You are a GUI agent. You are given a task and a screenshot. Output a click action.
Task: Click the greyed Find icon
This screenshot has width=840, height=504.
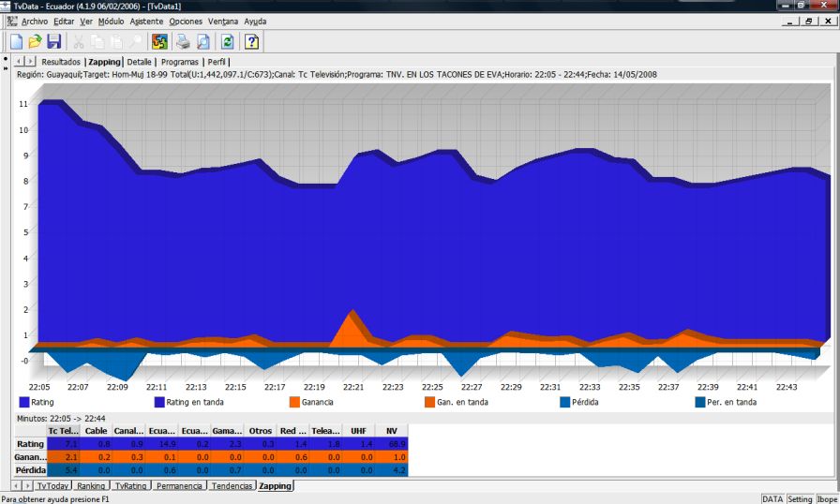pyautogui.click(x=136, y=42)
